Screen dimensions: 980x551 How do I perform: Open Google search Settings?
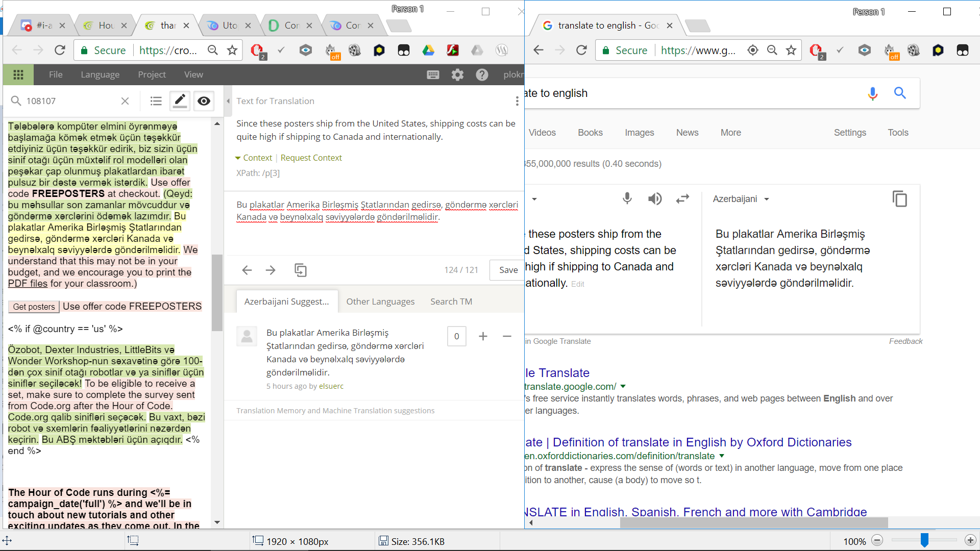850,133
